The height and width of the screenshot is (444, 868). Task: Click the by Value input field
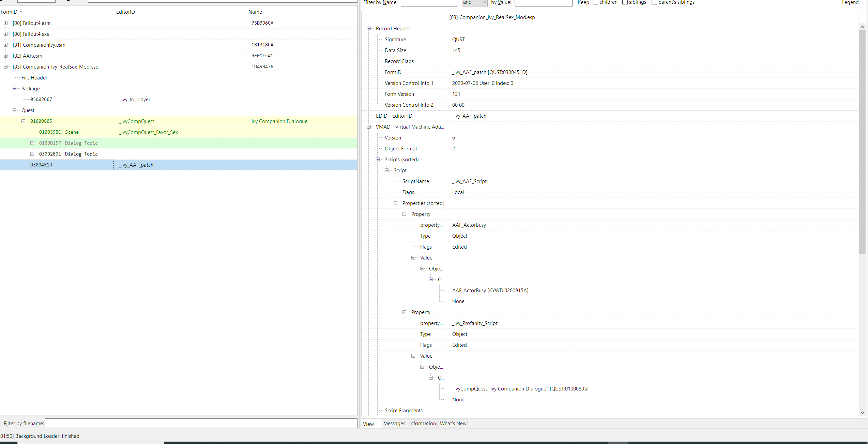click(543, 3)
